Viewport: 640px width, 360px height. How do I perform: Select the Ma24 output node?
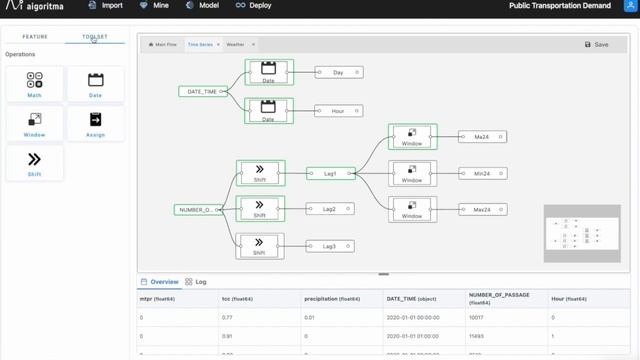coord(482,137)
